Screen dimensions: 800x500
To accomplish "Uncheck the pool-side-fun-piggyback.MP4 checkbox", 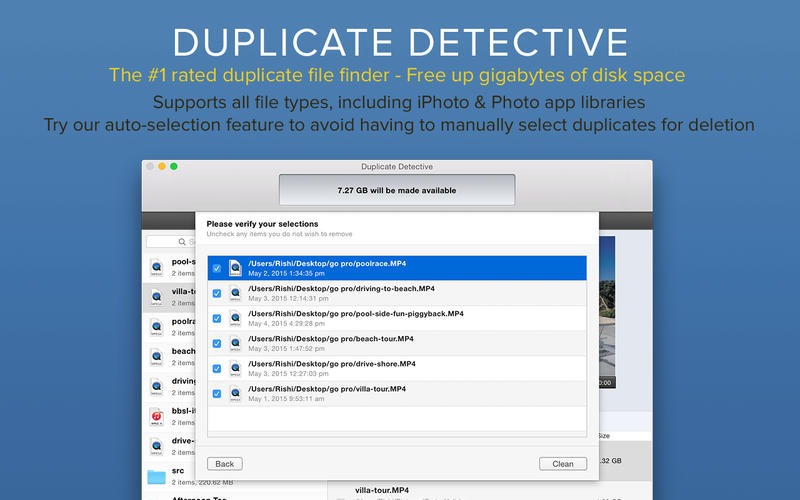I will pos(217,318).
